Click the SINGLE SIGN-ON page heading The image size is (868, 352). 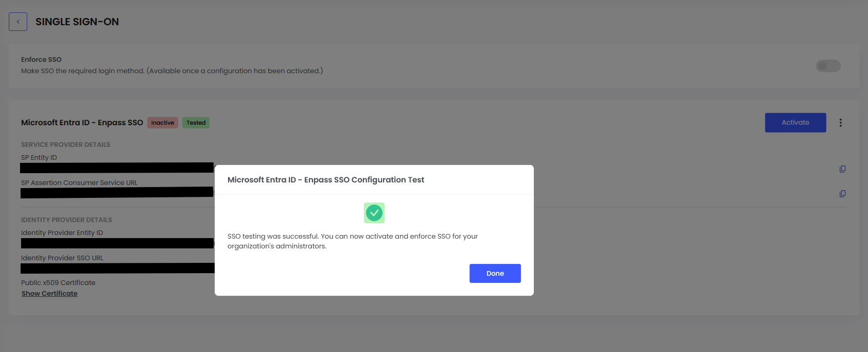coord(77,22)
